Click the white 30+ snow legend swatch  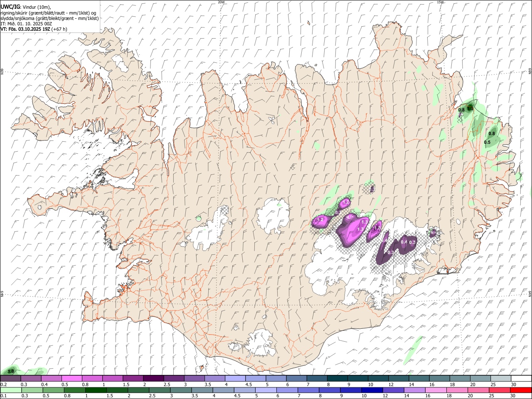(x=521, y=378)
